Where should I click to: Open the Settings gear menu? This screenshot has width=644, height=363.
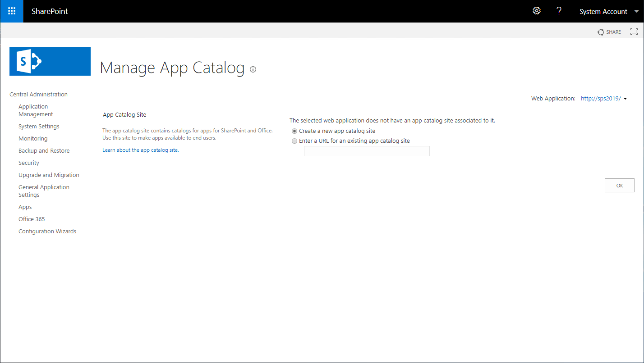(x=536, y=10)
